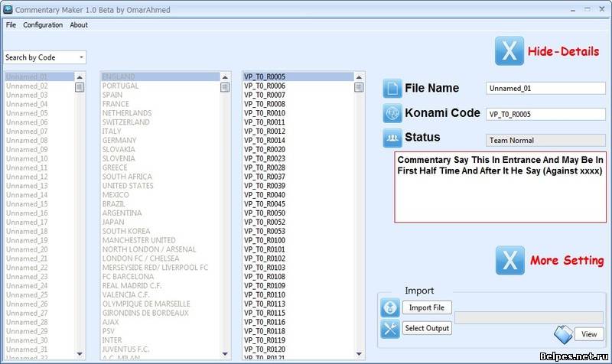The image size is (612, 364).
Task: Click the Konami Code disc icon
Action: (x=392, y=113)
